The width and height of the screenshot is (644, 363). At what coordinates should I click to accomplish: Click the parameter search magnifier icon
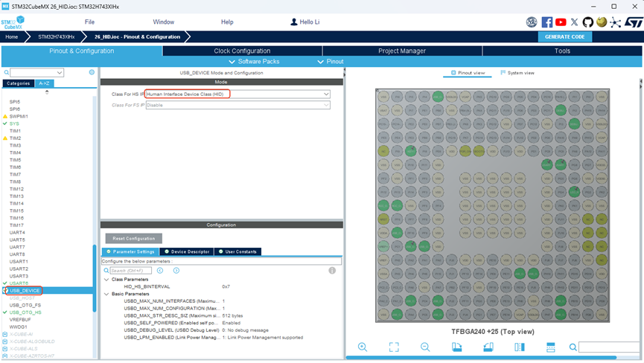(106, 271)
